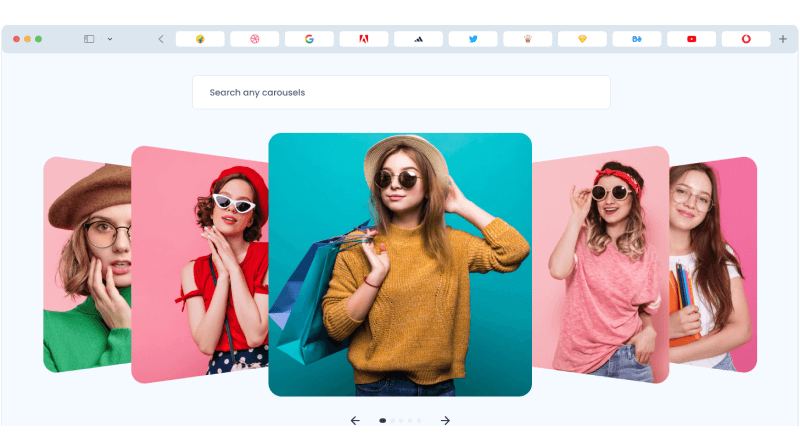The height and width of the screenshot is (445, 800).
Task: Select the card with red bandana girl
Action: 601,264
